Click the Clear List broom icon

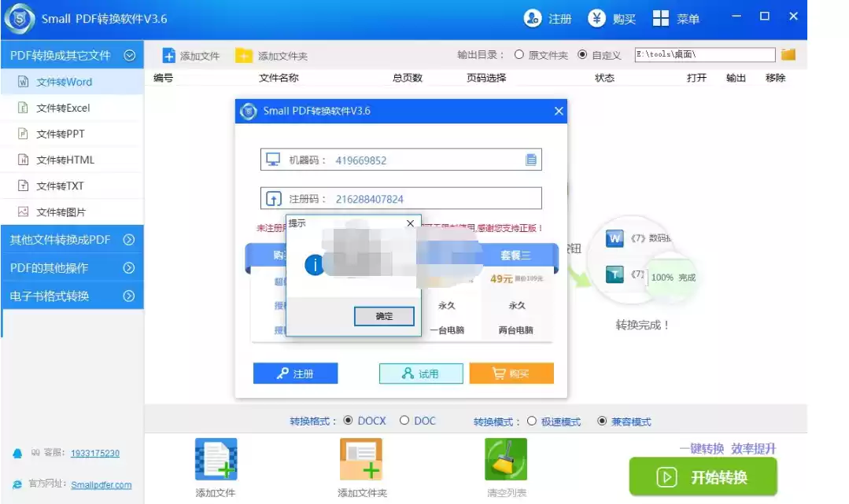click(506, 459)
